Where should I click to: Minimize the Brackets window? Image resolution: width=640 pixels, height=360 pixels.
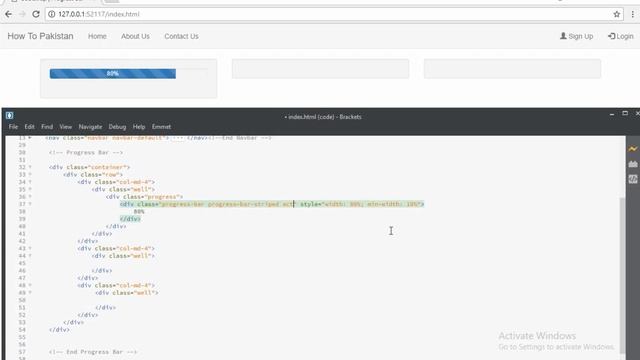point(611,115)
